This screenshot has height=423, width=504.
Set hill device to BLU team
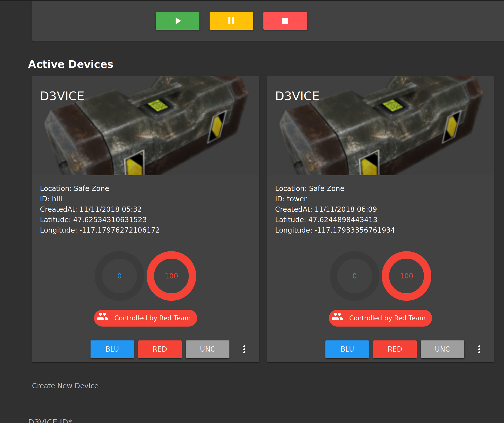click(x=112, y=349)
